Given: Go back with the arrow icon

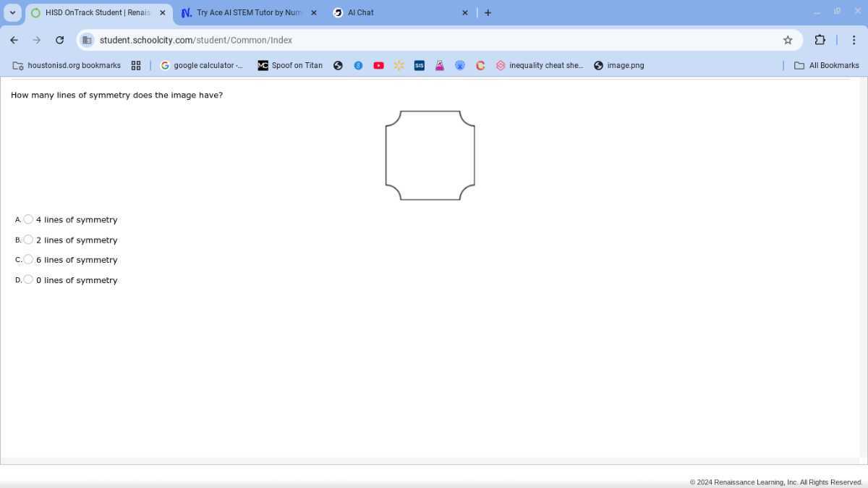Looking at the screenshot, I should tap(14, 40).
